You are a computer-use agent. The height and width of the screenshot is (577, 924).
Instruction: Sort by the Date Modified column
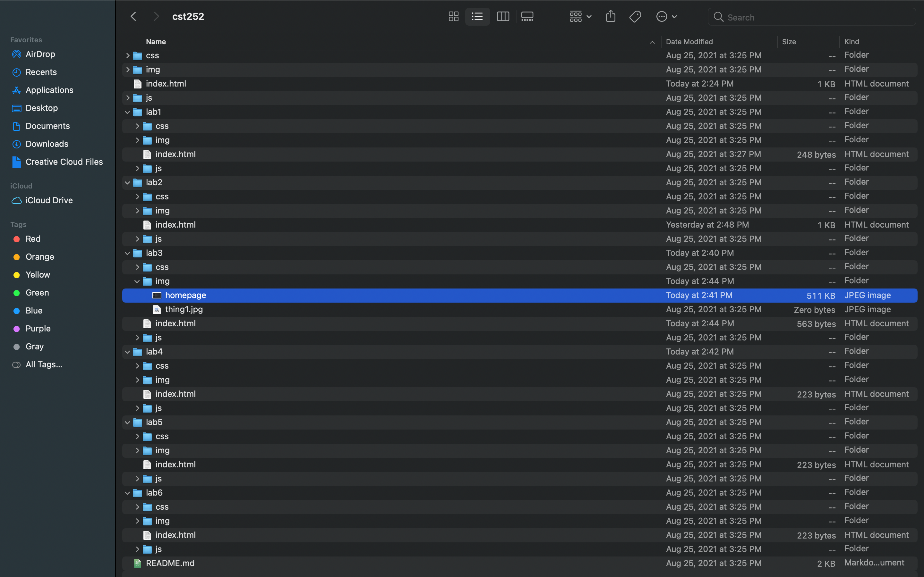(x=689, y=42)
